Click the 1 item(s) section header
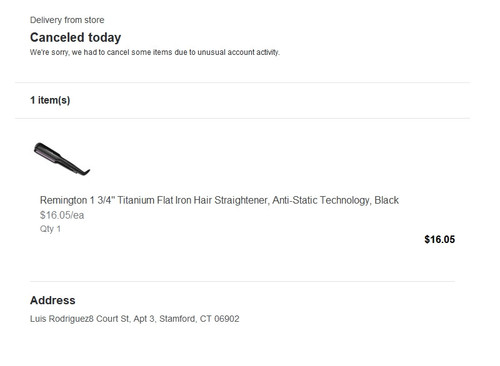The width and height of the screenshot is (500, 366). [50, 100]
